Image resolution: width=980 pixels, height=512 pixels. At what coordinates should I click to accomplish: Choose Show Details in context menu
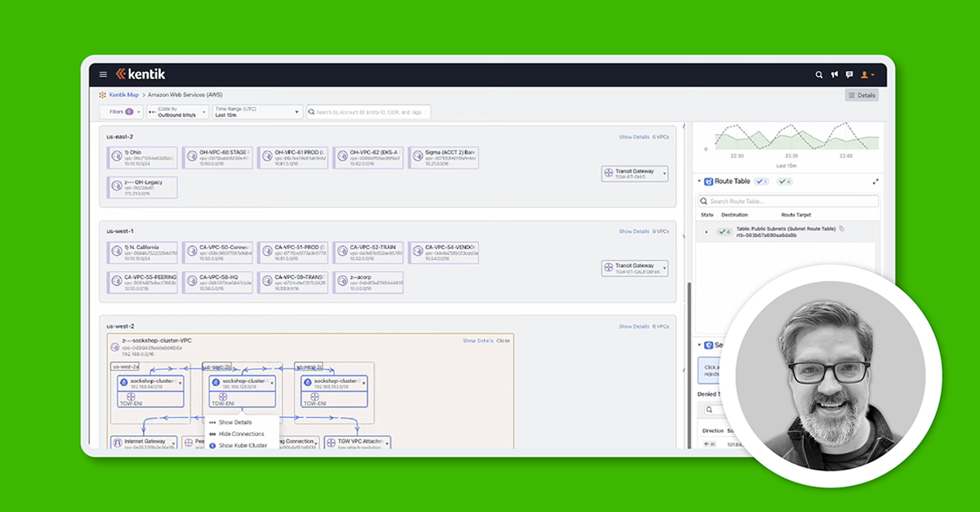(x=235, y=422)
